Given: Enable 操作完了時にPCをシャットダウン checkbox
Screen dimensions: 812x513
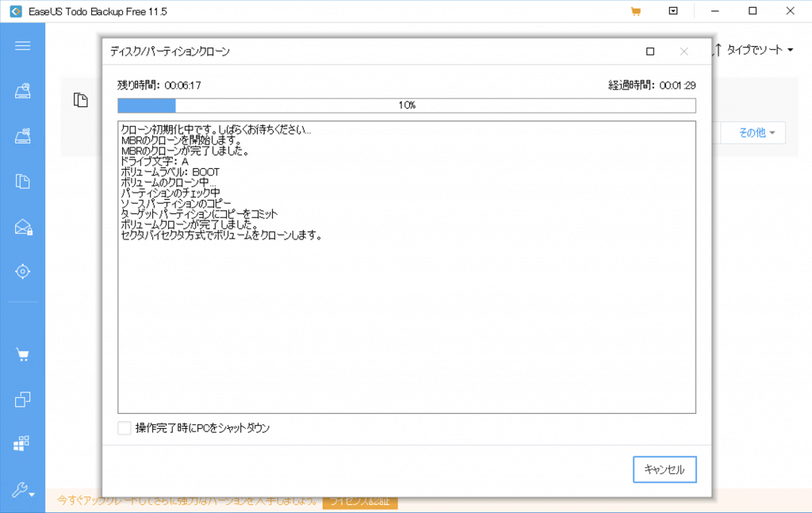Looking at the screenshot, I should [x=124, y=428].
